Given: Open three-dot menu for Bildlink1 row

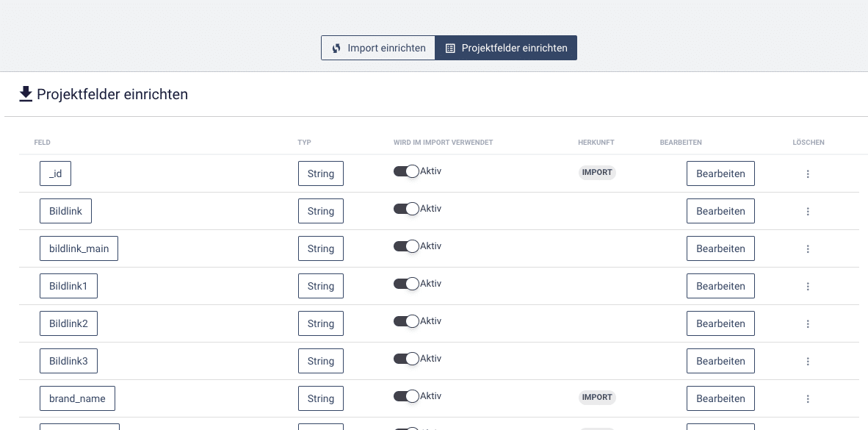Looking at the screenshot, I should click(808, 287).
